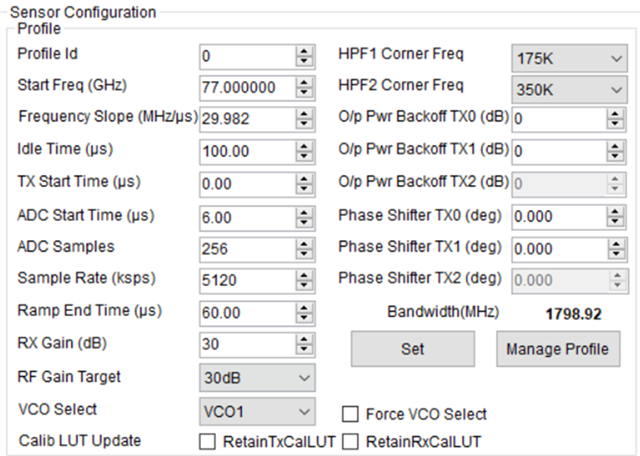The image size is (640, 456).
Task: Focus the ADC Start Time text field
Action: pyautogui.click(x=246, y=217)
